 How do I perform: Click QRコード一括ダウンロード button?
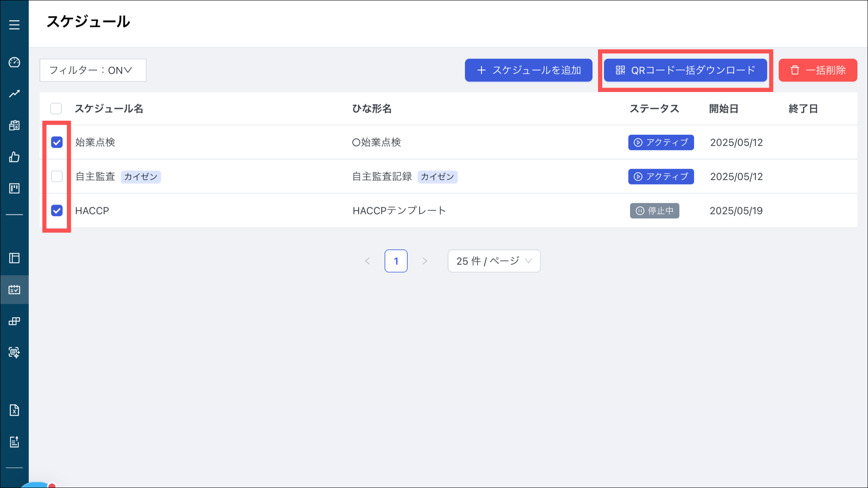coord(685,70)
